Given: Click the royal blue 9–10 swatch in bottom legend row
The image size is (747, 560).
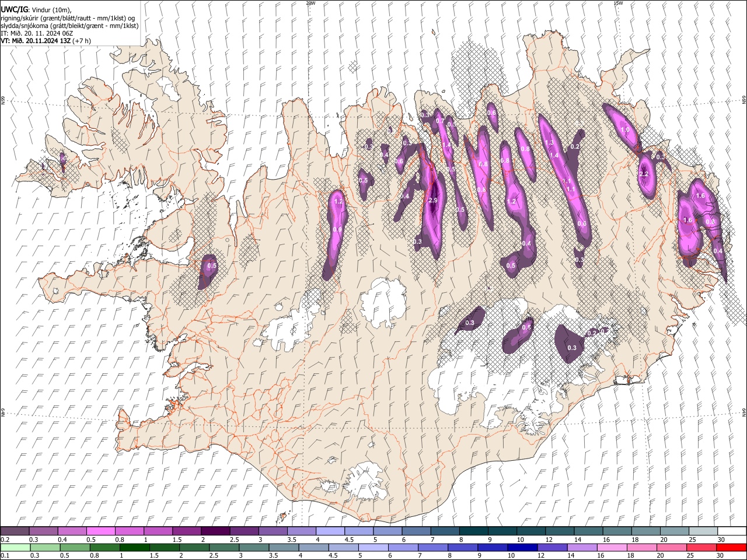Looking at the screenshot, I should tap(493, 548).
